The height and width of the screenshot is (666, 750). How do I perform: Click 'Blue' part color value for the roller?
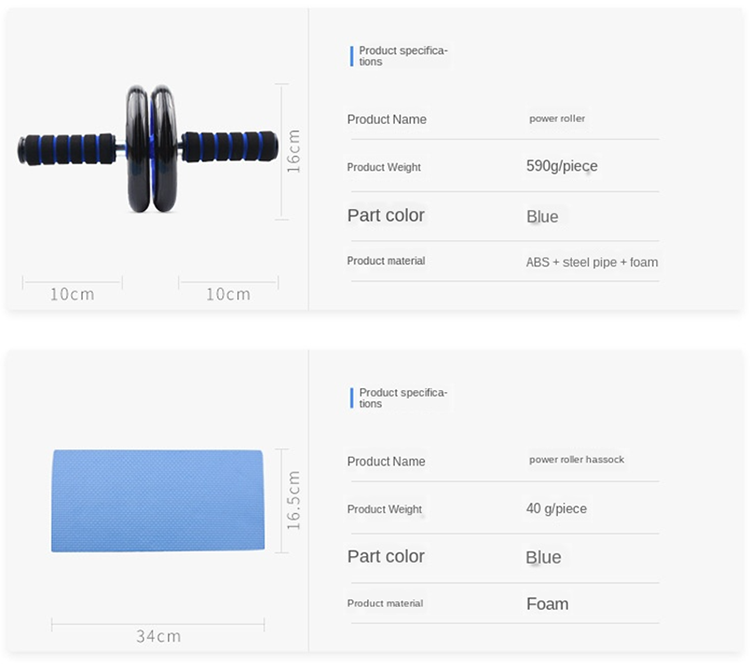[542, 217]
